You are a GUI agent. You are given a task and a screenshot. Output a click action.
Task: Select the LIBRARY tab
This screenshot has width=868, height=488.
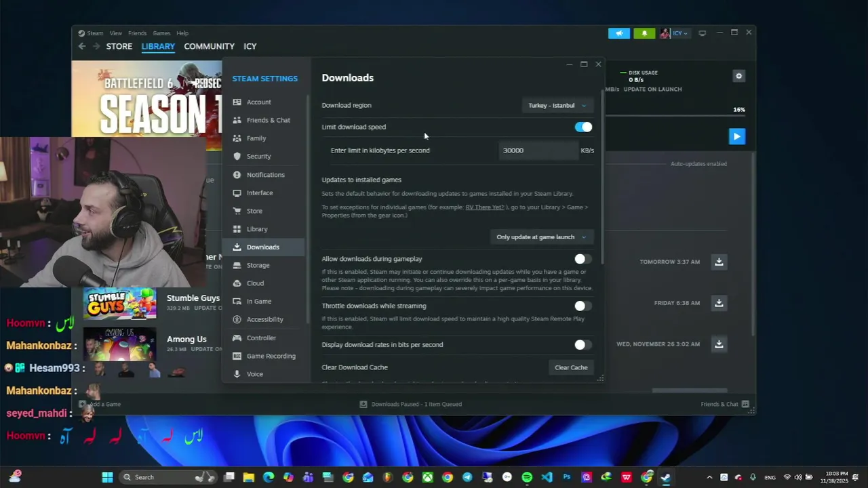(x=158, y=46)
